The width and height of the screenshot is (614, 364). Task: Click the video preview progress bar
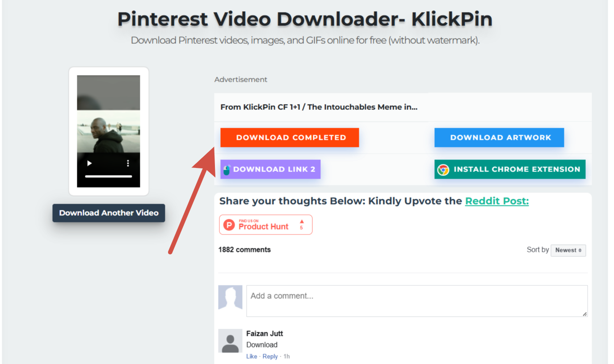point(109,176)
